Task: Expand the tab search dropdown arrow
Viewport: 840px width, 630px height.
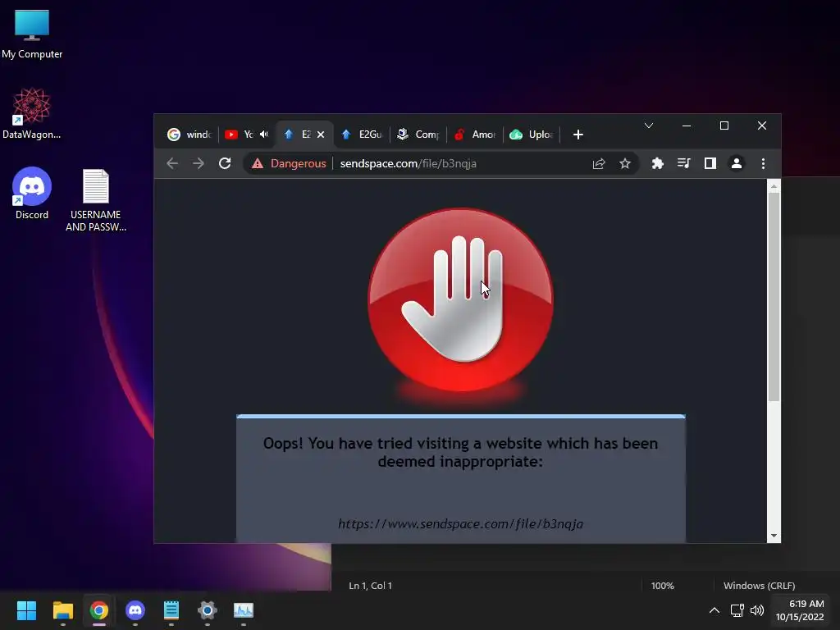Action: 649,126
